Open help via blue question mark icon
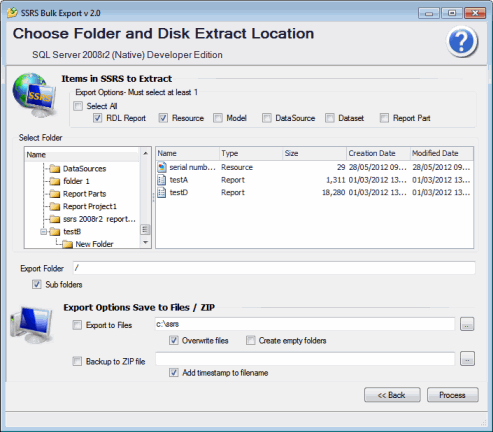The image size is (493, 432). point(462,42)
